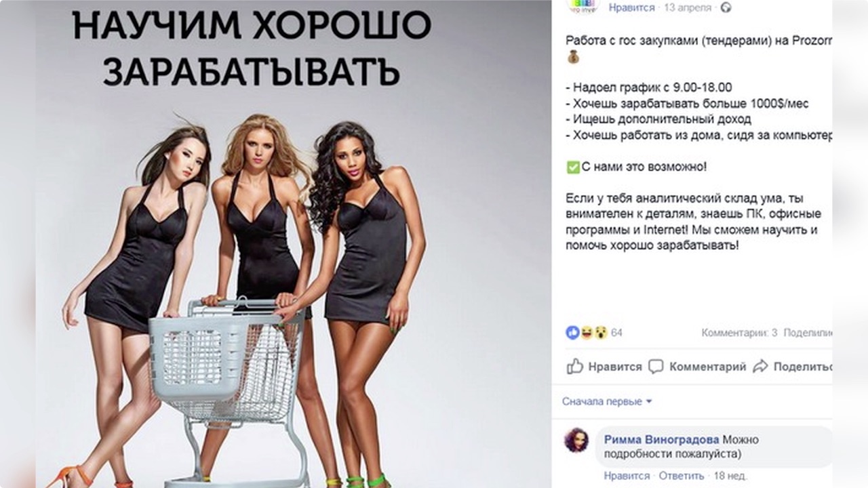Click the Нравится link beside the page name
This screenshot has width=868, height=488.
tap(631, 8)
